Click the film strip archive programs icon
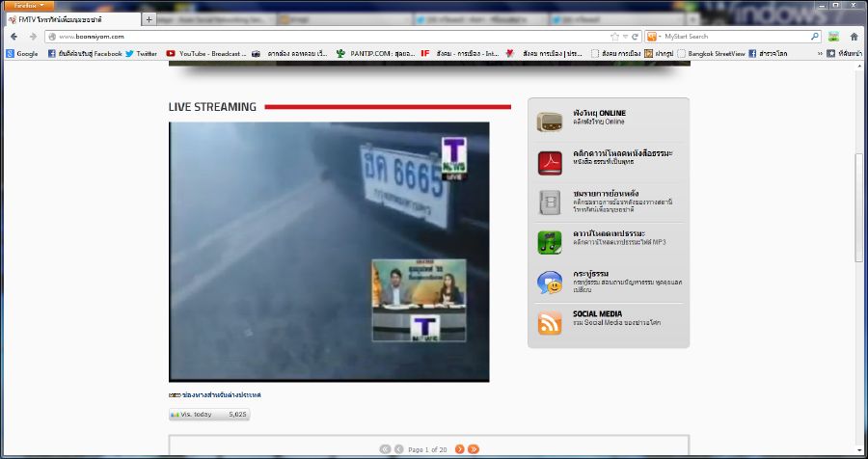868x459 pixels. click(550, 202)
